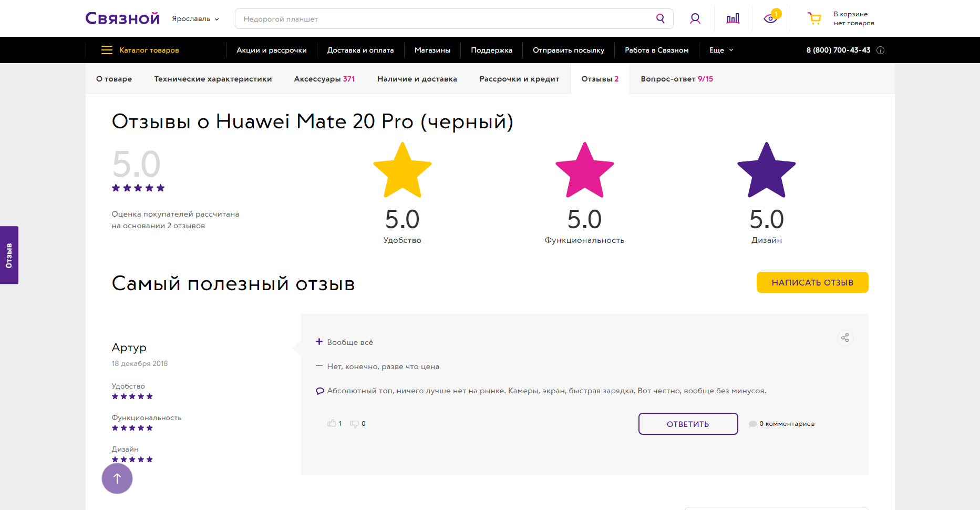This screenshot has height=510, width=980.
Task: Open 0 комментариев link
Action: [x=787, y=424]
